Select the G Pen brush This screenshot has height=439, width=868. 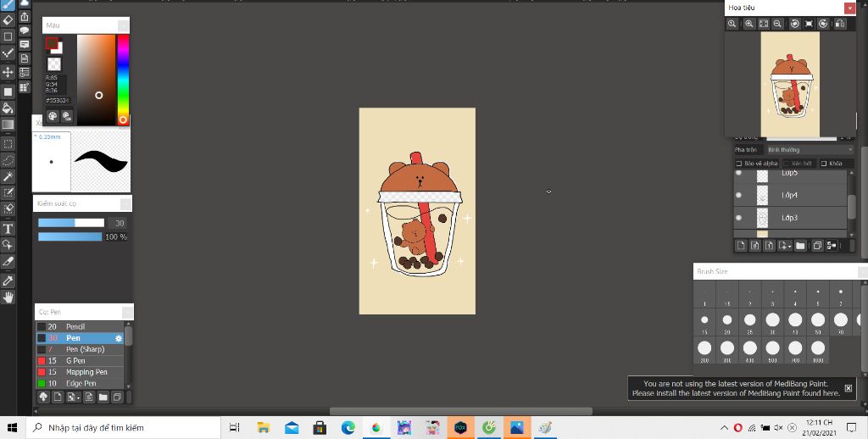pos(80,360)
